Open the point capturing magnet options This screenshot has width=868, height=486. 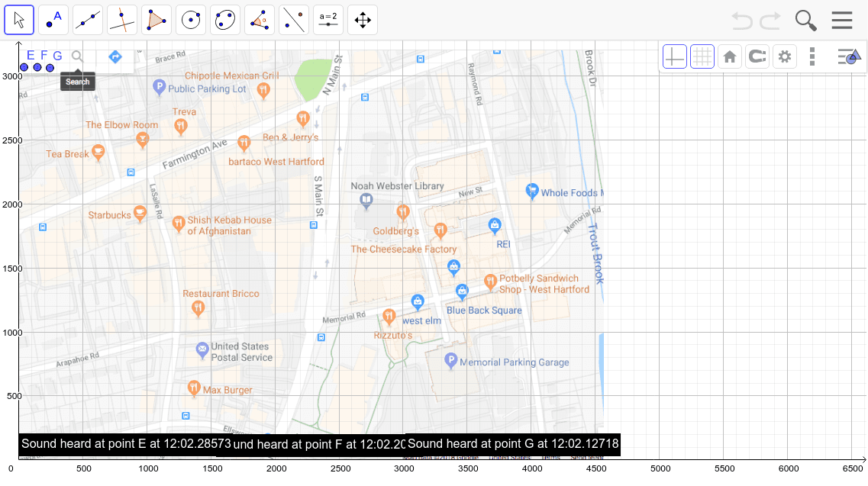point(757,56)
